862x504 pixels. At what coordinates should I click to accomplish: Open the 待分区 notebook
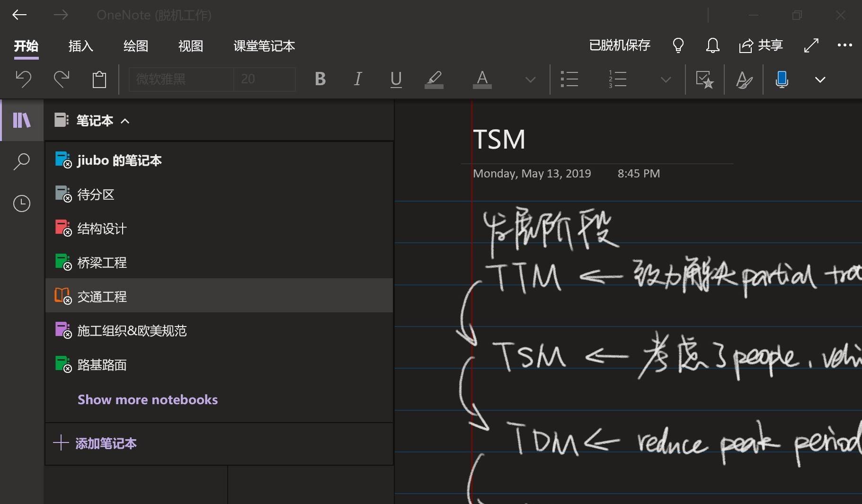coord(219,195)
